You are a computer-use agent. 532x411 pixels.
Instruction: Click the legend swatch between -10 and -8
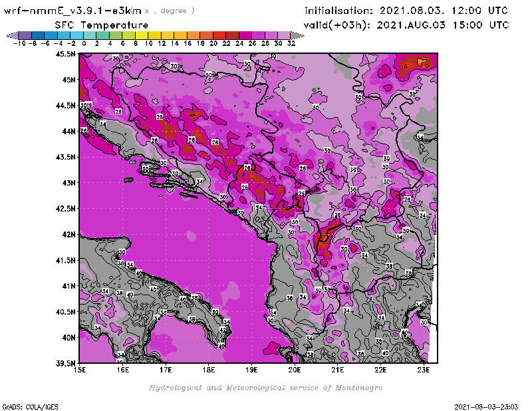(x=25, y=36)
